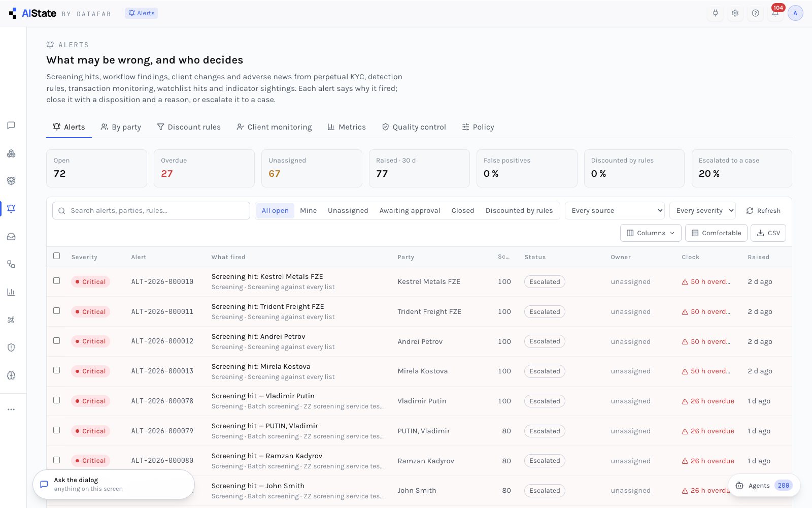The width and height of the screenshot is (812, 508).
Task: Show Awaiting approval alerts
Action: point(410,210)
